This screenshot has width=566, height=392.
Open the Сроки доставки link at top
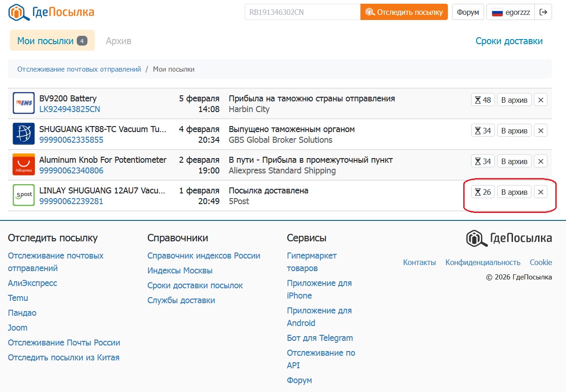pyautogui.click(x=509, y=41)
